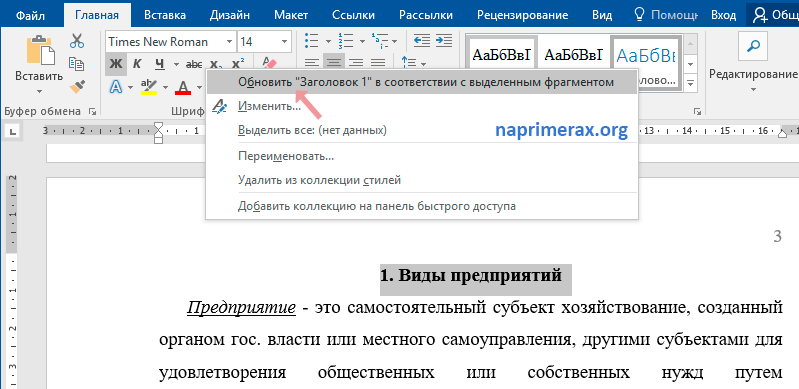Screen dimensions: 799x389
Task: Switch to the Вставка tab
Action: click(x=164, y=15)
